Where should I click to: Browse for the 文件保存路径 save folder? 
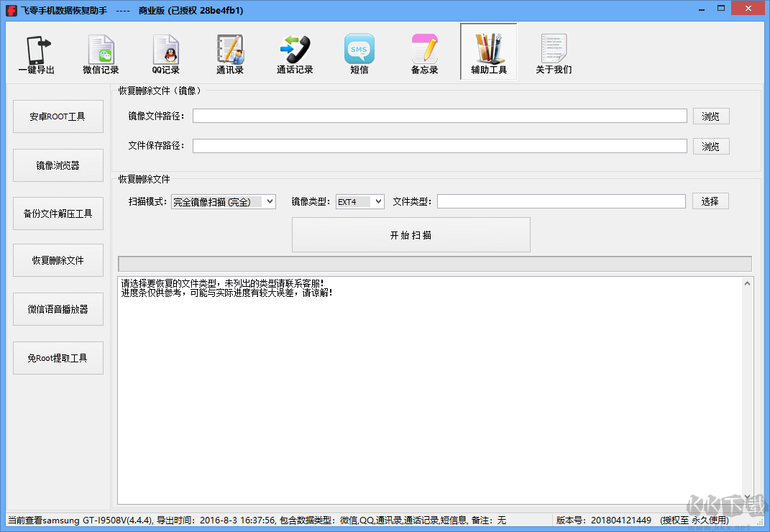(x=711, y=146)
